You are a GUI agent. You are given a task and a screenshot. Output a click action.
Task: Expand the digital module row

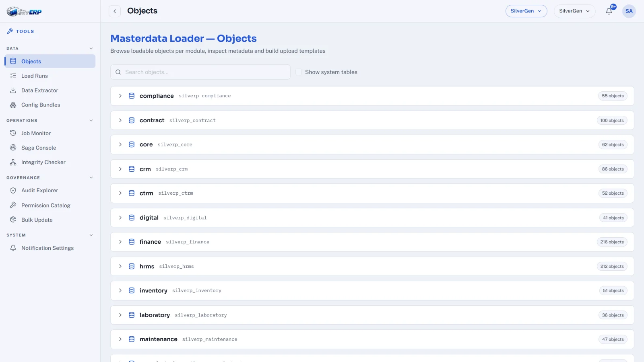(x=120, y=218)
